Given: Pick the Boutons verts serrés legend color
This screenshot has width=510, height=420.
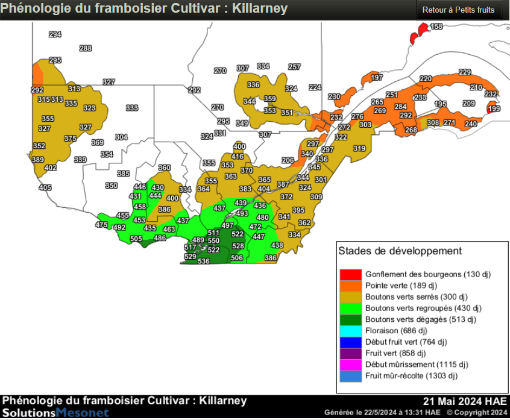Looking at the screenshot, I should coord(351,297).
